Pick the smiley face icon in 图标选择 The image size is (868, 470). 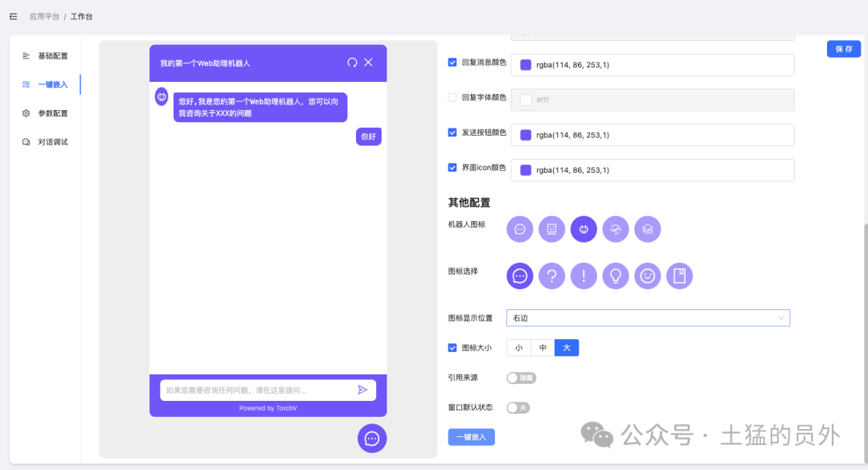648,276
